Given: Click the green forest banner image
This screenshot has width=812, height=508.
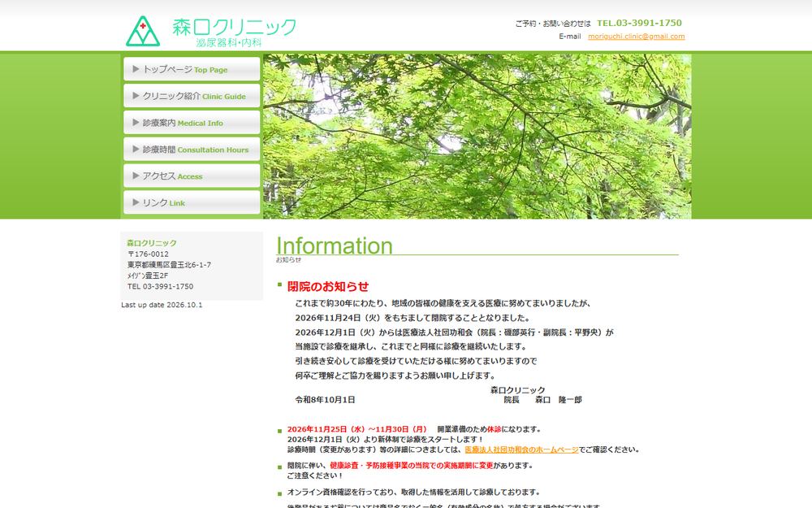Looking at the screenshot, I should 477,137.
